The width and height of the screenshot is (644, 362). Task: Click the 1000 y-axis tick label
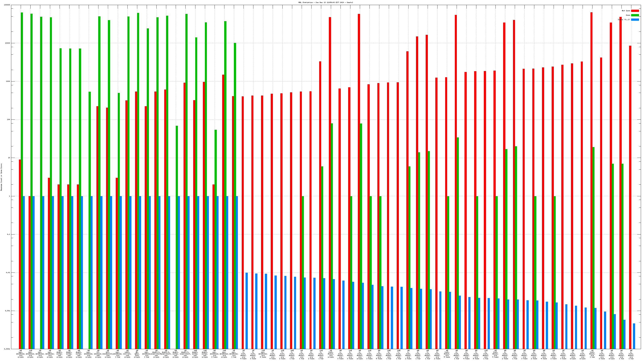point(8,81)
